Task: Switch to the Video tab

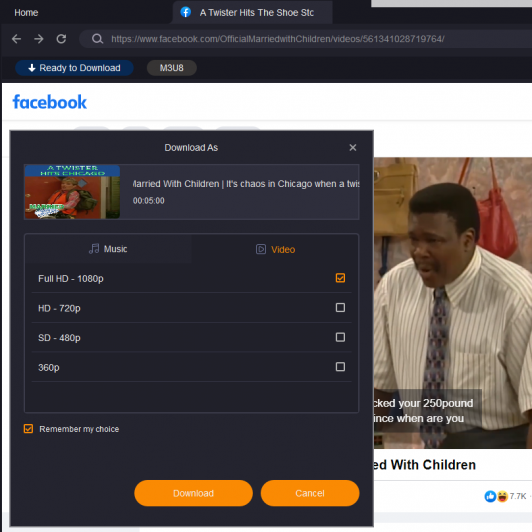Action: pos(275,249)
